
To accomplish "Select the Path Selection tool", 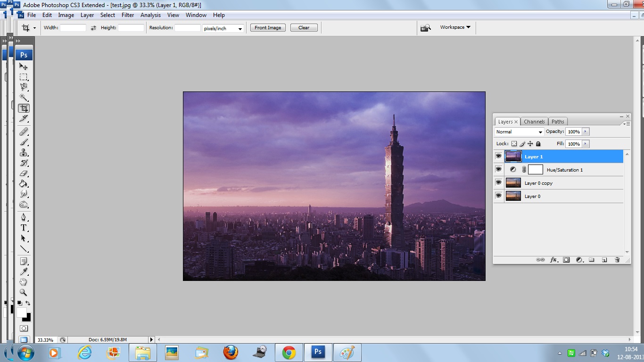I will (24, 238).
